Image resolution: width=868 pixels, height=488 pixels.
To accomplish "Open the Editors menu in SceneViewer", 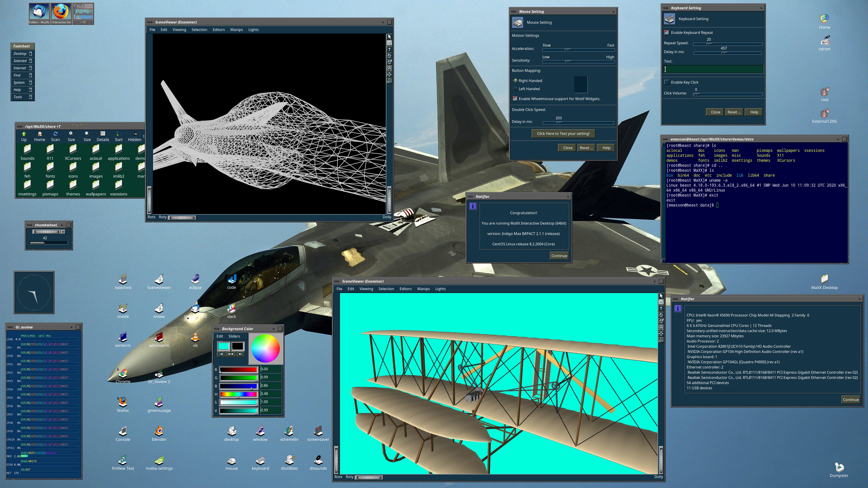I will tap(218, 30).
